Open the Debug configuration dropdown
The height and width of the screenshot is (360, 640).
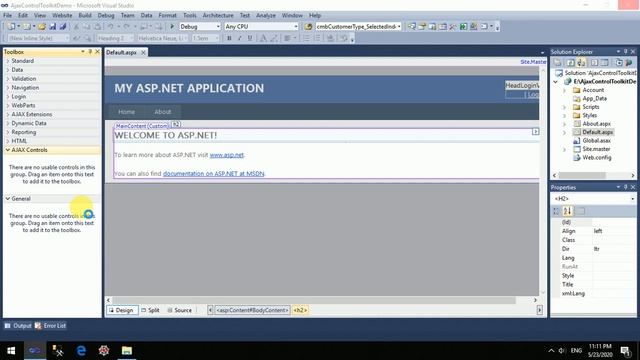pos(218,27)
